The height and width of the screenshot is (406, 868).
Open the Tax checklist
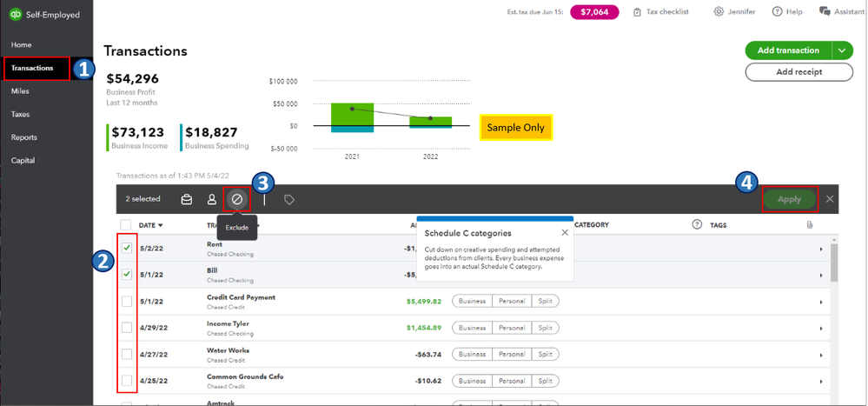(661, 11)
